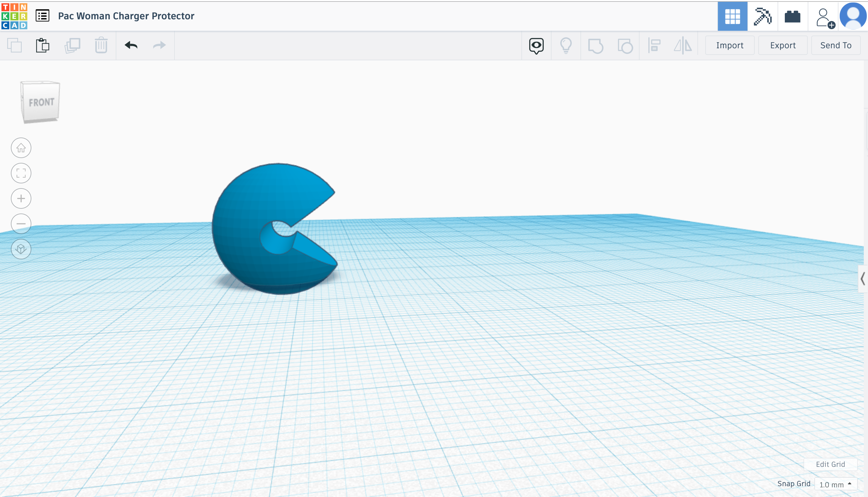Click the Group shapes icon
This screenshot has width=868, height=497.
click(x=596, y=46)
